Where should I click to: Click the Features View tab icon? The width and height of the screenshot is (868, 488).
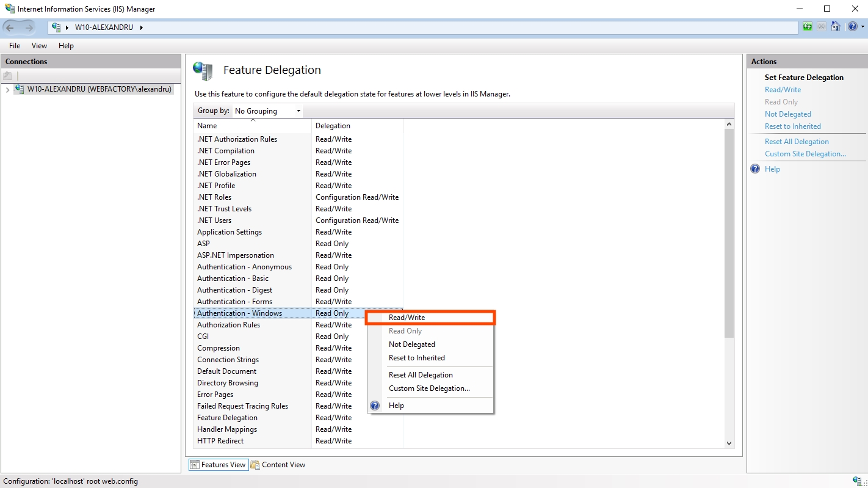click(195, 465)
